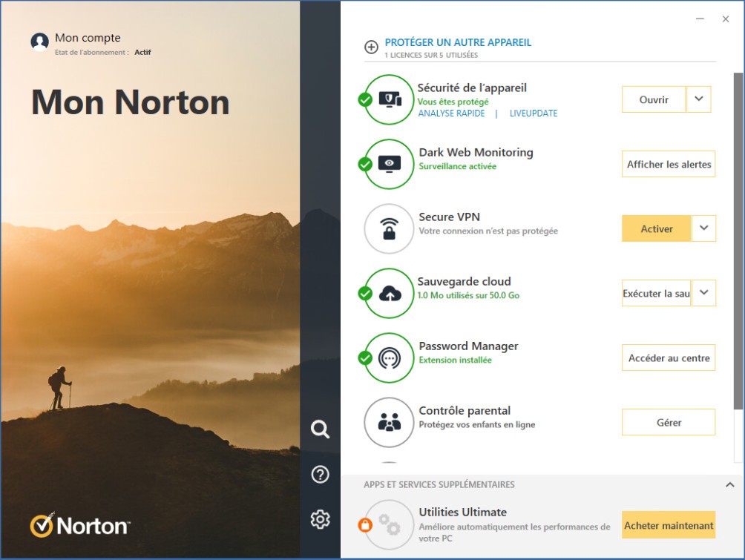This screenshot has height=560, width=745.
Task: Click the 'Mon Norton' heading
Action: coord(130,102)
